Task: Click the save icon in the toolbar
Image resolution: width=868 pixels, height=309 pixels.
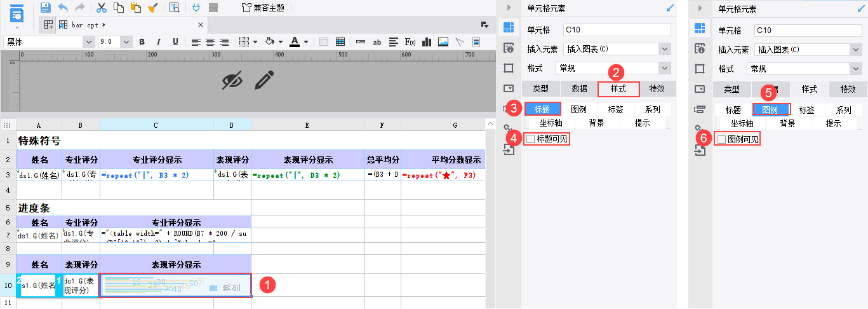Action: point(46,8)
